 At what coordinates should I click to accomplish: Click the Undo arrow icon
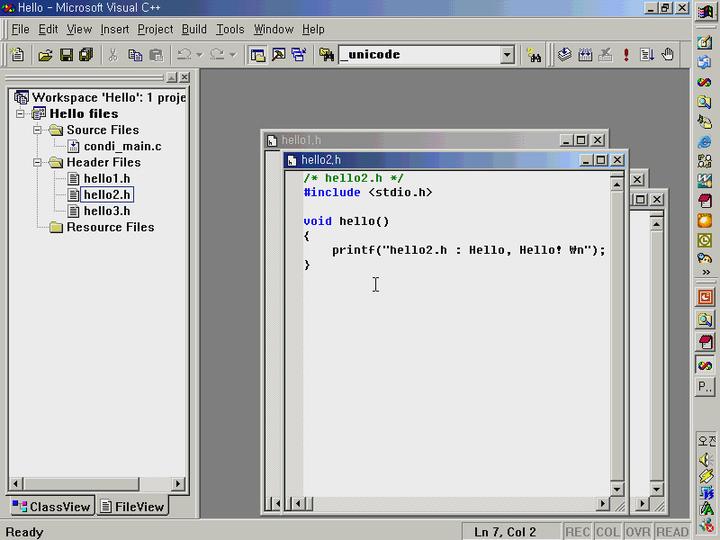pos(185,55)
